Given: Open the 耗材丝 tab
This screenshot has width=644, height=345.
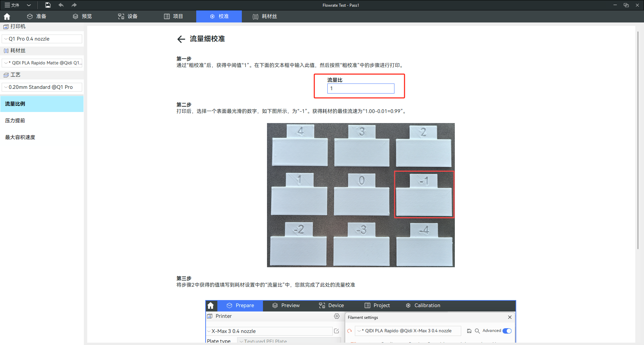Looking at the screenshot, I should pyautogui.click(x=265, y=16).
